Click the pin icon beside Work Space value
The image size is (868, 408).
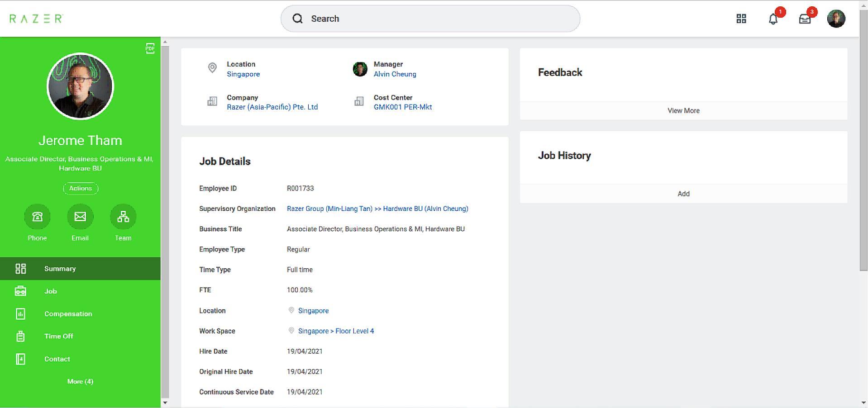pyautogui.click(x=291, y=331)
